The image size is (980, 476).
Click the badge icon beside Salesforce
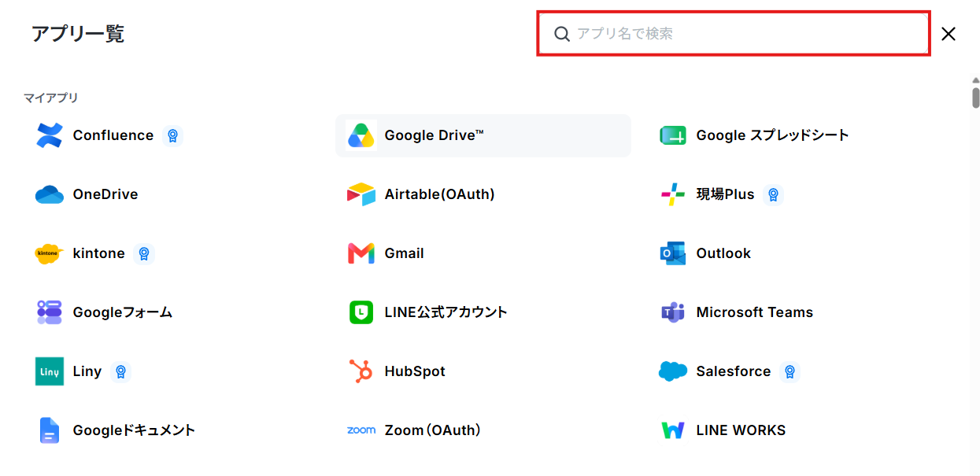[x=790, y=371]
